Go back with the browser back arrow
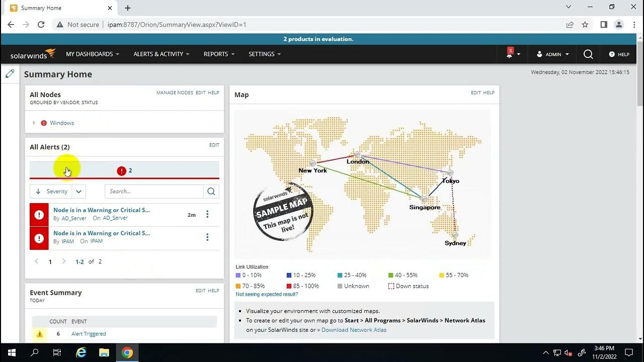644x362 pixels. pos(11,24)
